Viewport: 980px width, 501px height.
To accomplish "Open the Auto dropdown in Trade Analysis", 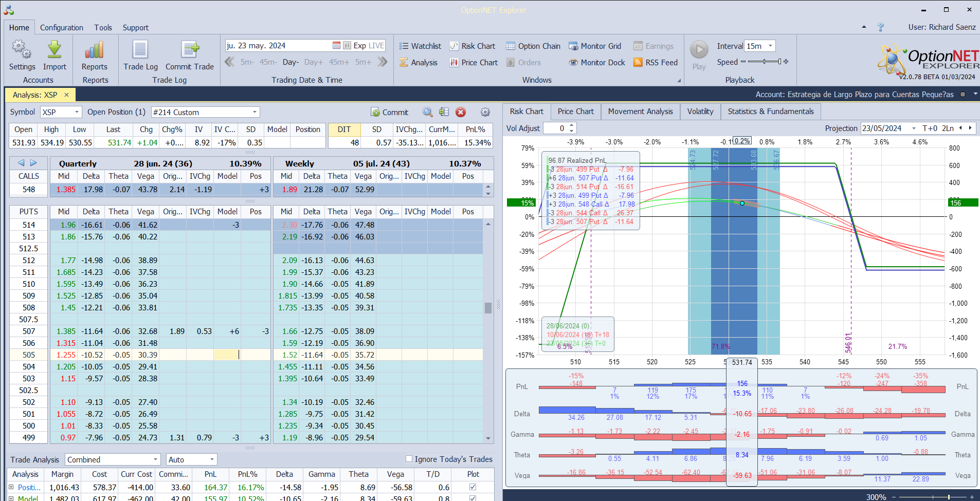I will tap(212, 459).
